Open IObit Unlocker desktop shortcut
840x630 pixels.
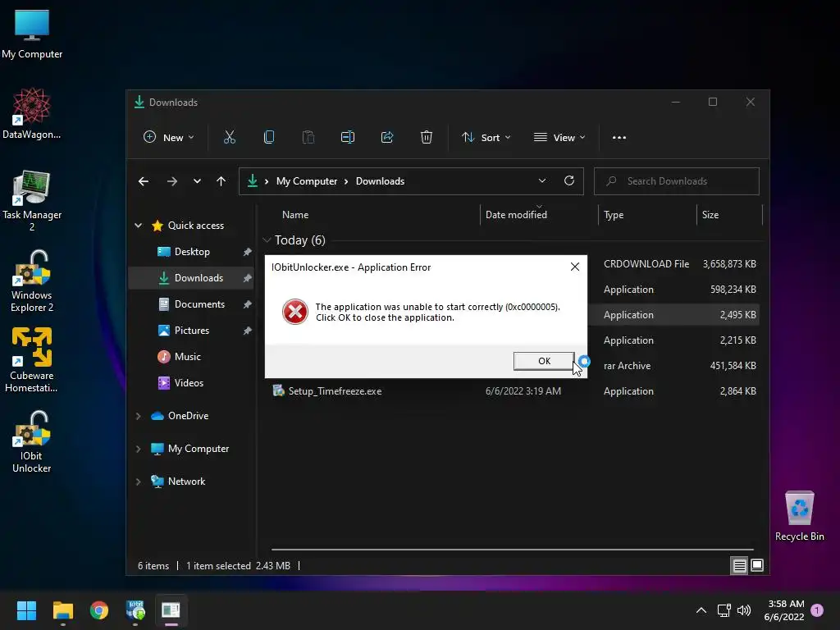pyautogui.click(x=32, y=442)
